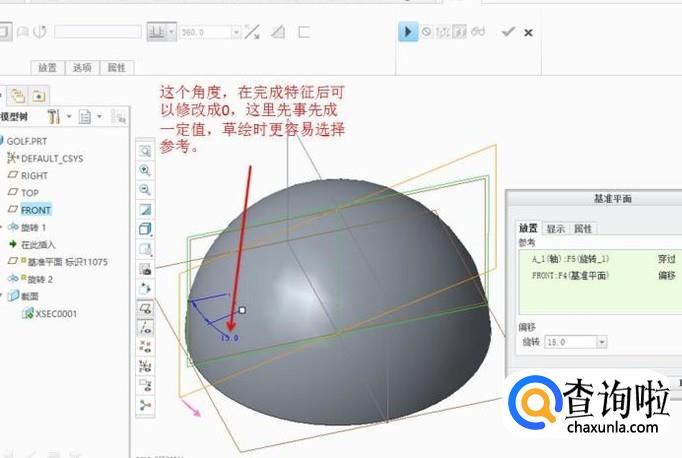Switch to 显示 tab in datum dialog
Screen dimensions: 682x458
click(554, 228)
